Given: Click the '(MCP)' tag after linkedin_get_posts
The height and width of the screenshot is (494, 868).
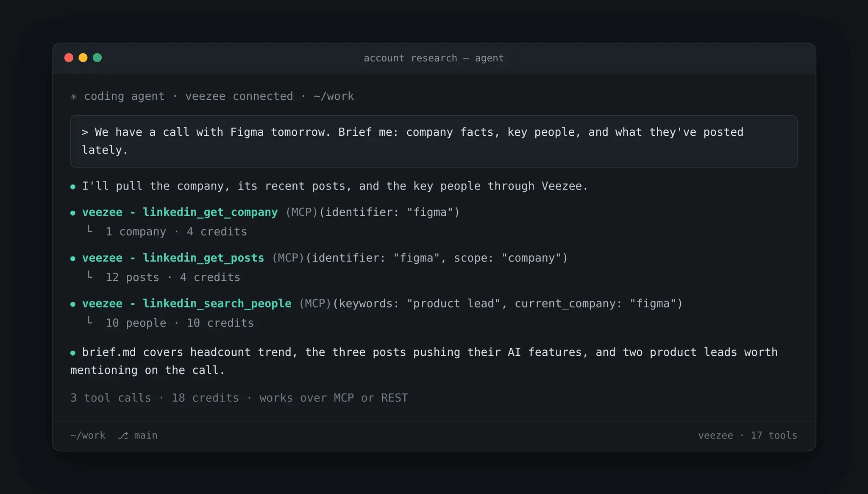Looking at the screenshot, I should 288,258.
